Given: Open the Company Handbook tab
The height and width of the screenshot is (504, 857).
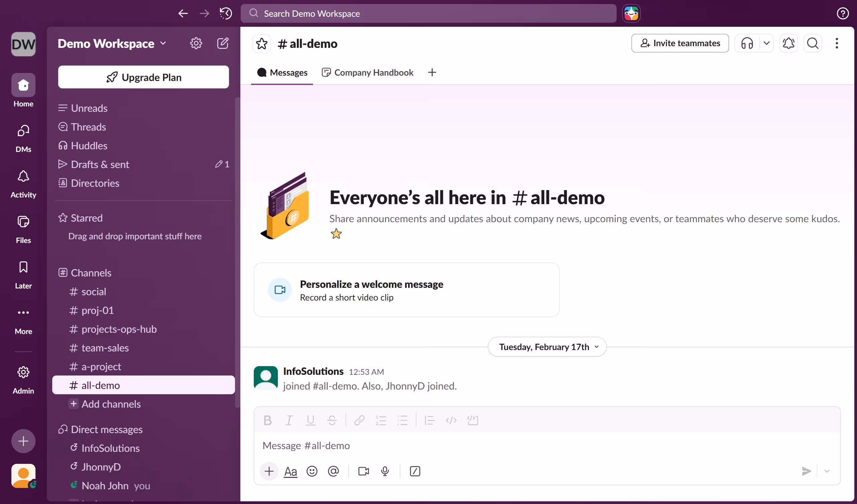Looking at the screenshot, I should [367, 72].
